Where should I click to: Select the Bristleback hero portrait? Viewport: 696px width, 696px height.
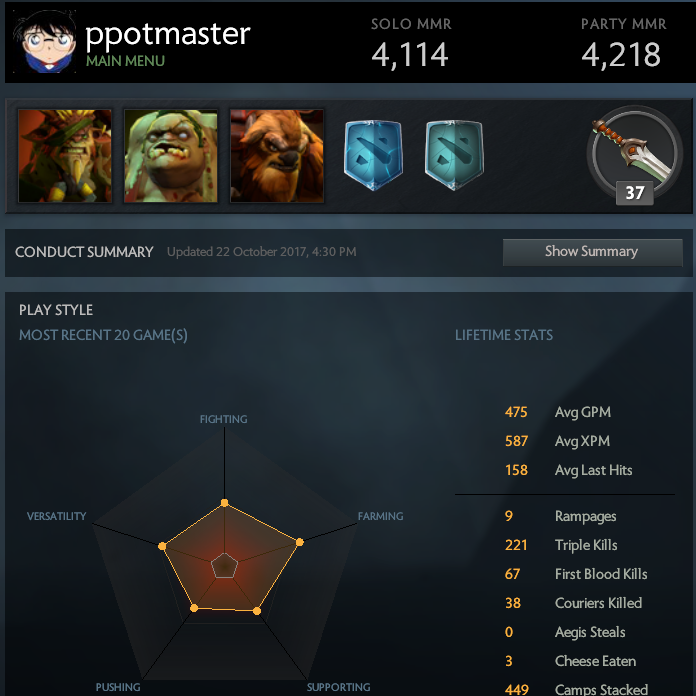tap(65, 156)
